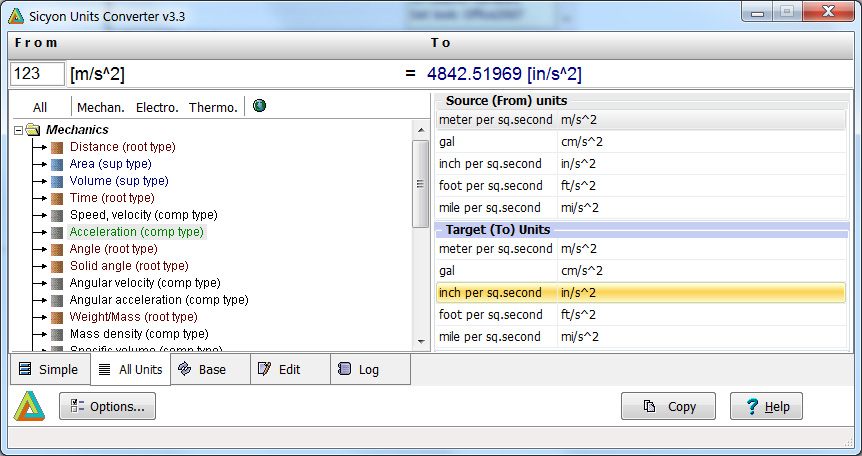862x456 pixels.
Task: Select Angular velocity (comp type)
Action: pos(145,283)
